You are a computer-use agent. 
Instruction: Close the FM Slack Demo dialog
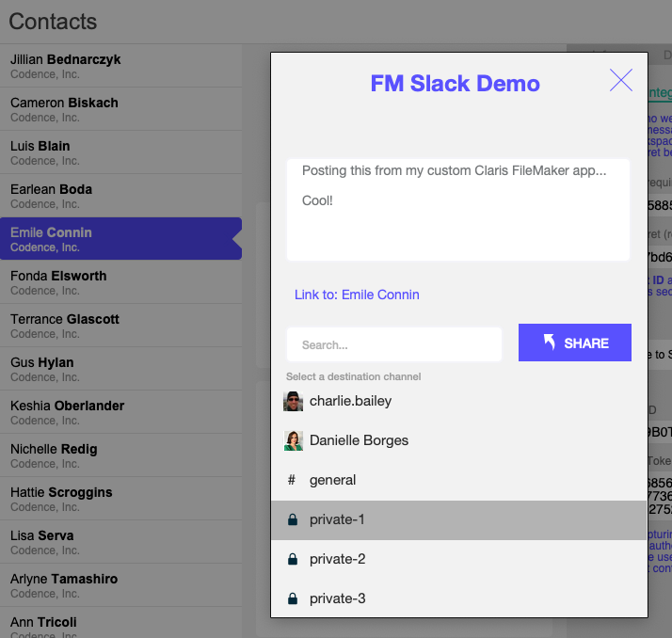(621, 80)
